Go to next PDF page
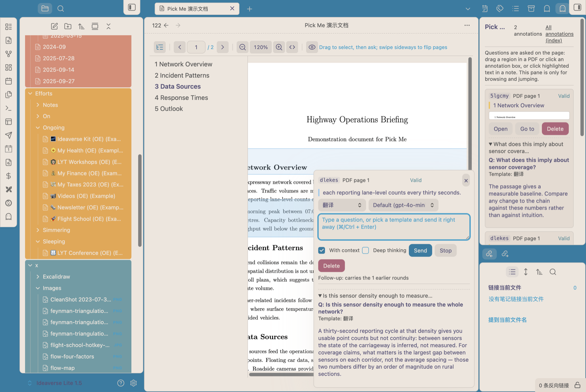The height and width of the screenshot is (392, 586). 223,47
